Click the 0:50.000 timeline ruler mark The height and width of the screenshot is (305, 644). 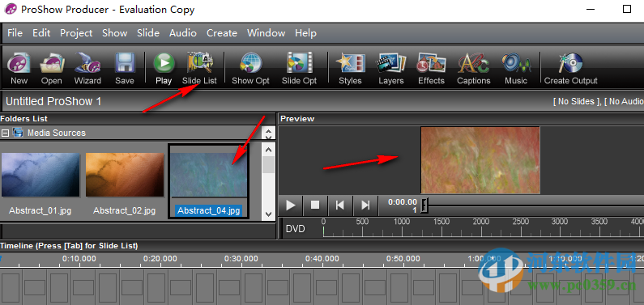403,259
